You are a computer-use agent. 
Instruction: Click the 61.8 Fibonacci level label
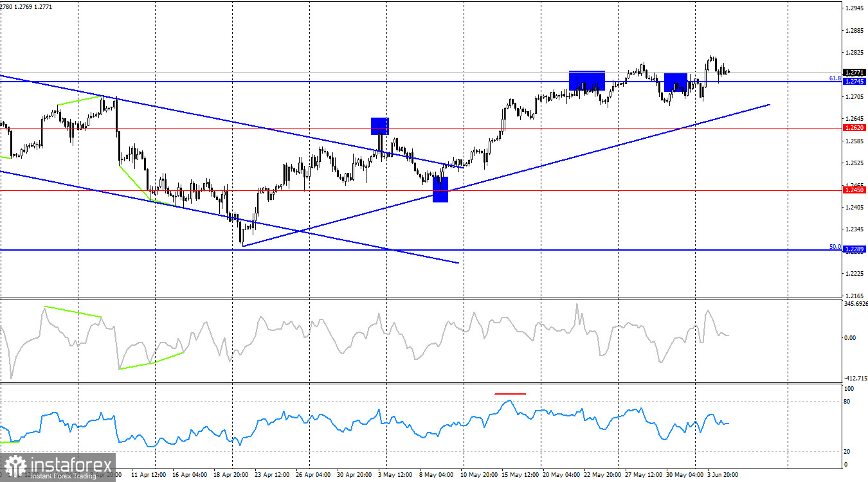coord(835,78)
